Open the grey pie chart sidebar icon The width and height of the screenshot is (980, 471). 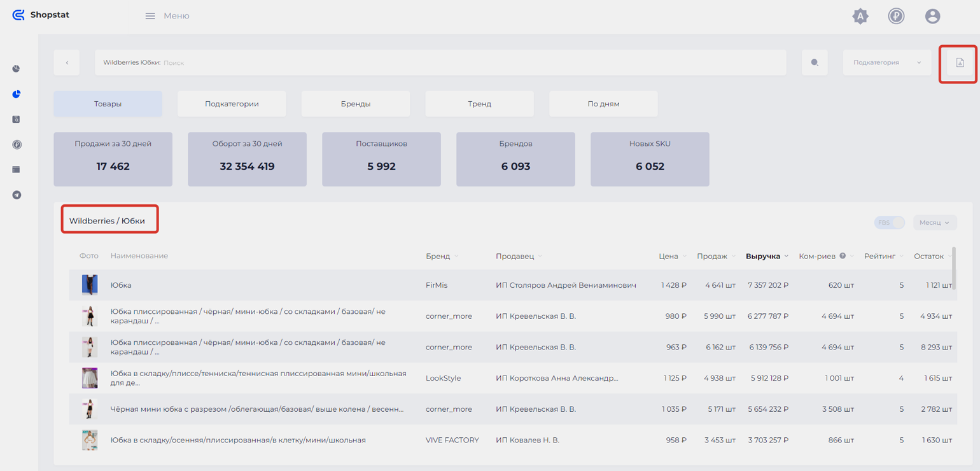click(x=17, y=69)
